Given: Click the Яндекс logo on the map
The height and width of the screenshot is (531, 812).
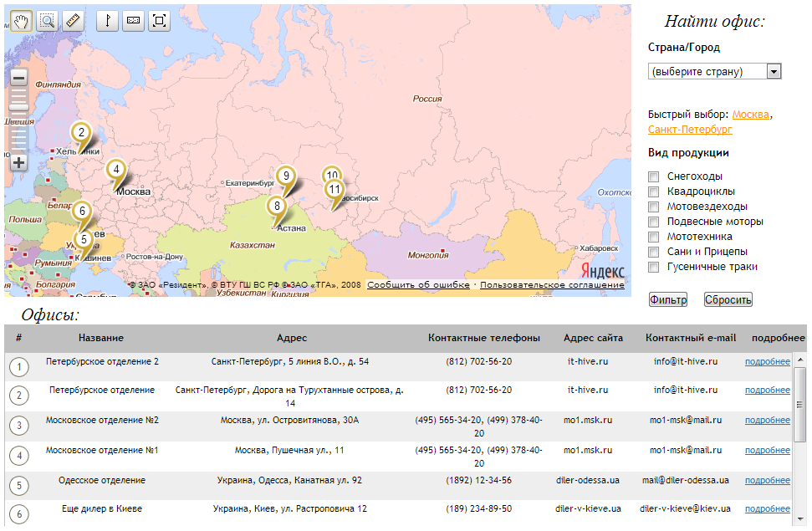Looking at the screenshot, I should [x=603, y=271].
